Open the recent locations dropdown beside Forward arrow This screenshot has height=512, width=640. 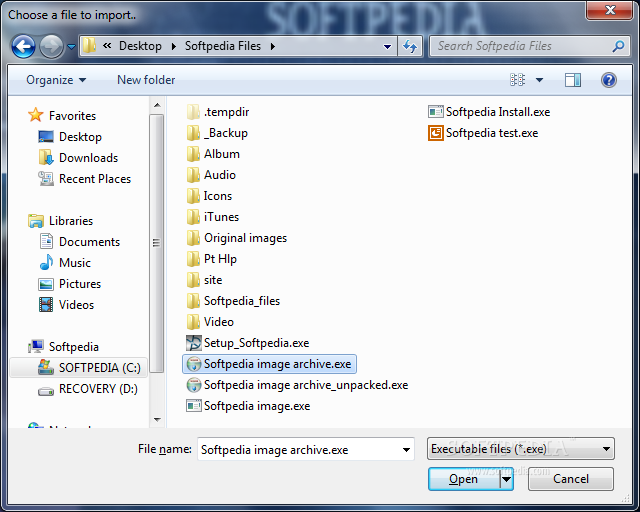click(x=71, y=47)
